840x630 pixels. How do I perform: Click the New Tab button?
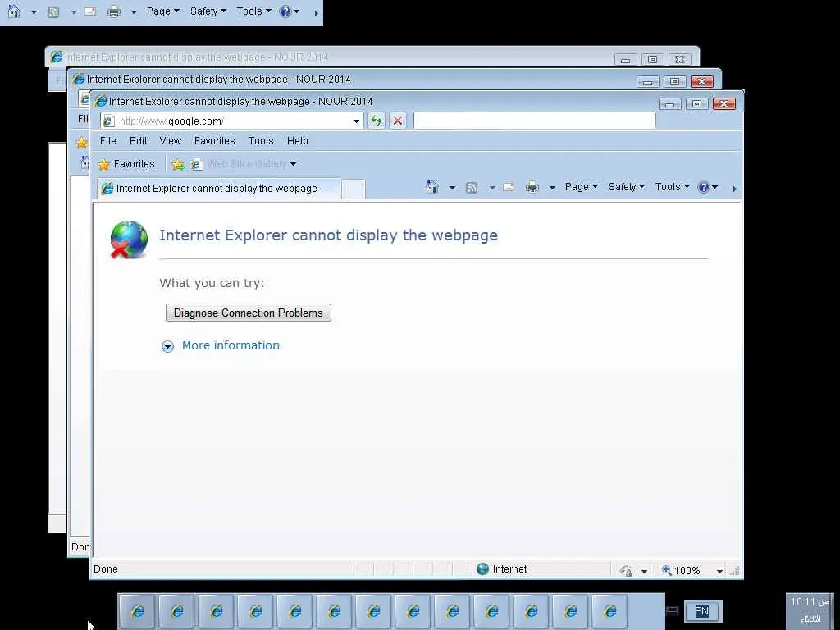click(x=353, y=189)
